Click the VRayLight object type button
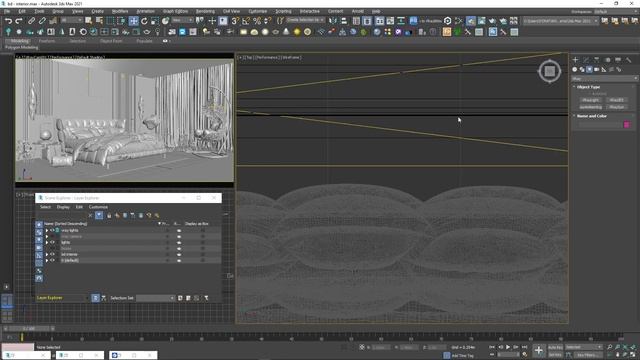Image resolution: width=640 pixels, height=360 pixels. click(x=591, y=100)
